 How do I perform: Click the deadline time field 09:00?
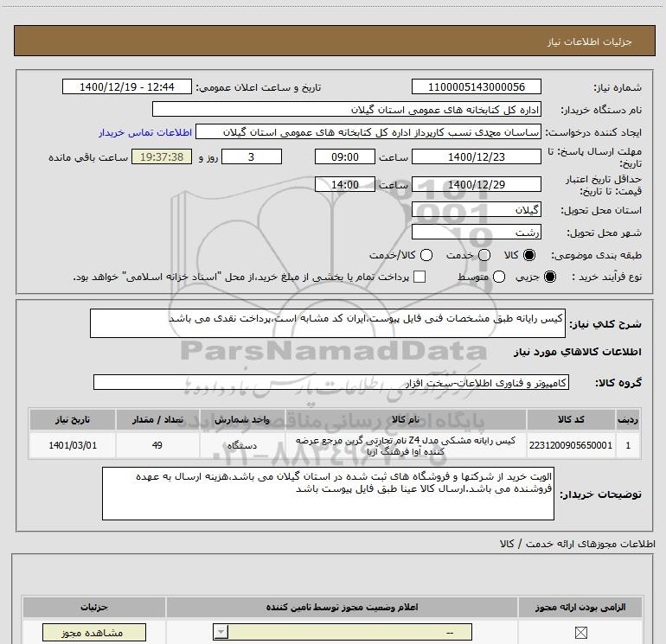345,156
